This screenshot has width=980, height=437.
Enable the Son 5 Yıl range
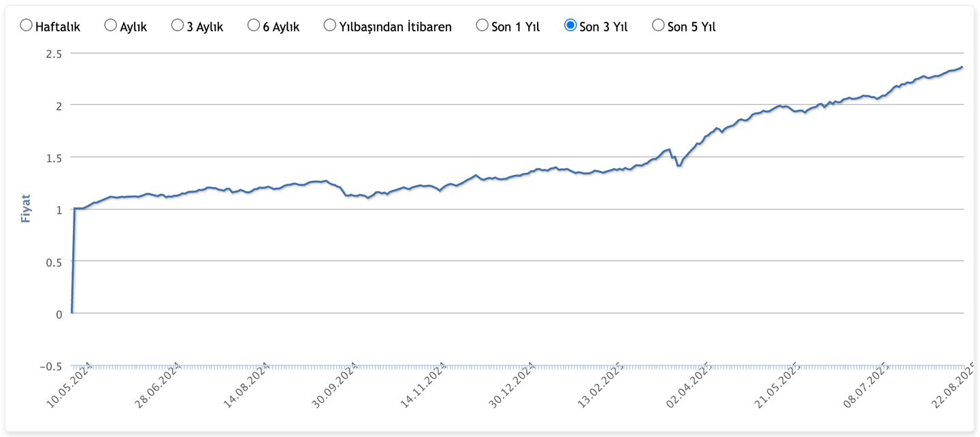point(658,26)
